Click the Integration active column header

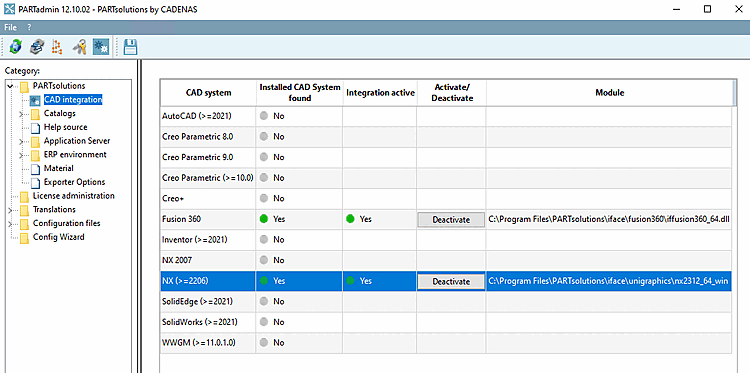[380, 93]
